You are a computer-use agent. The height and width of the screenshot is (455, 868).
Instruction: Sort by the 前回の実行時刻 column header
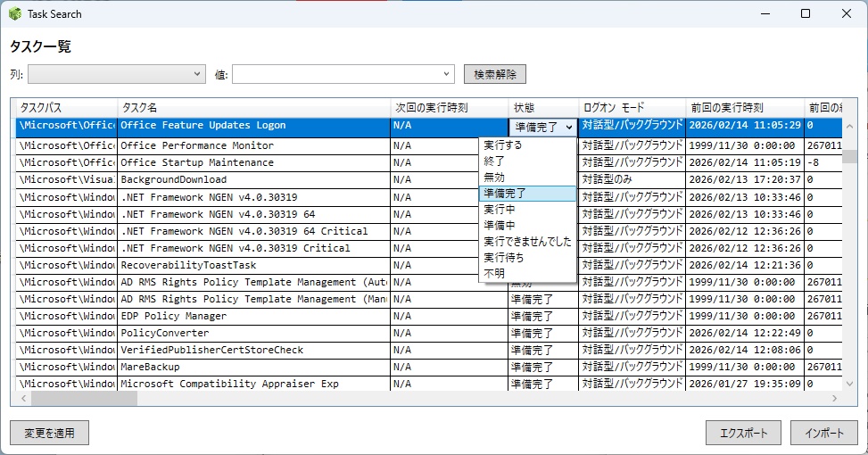pyautogui.click(x=745, y=108)
